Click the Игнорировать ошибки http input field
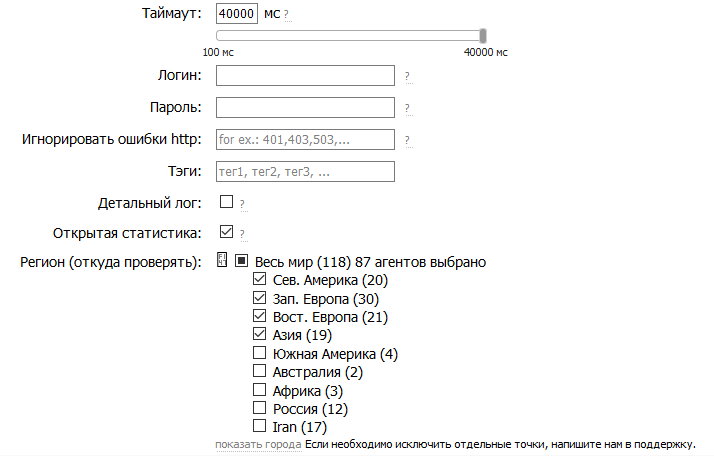 (305, 140)
